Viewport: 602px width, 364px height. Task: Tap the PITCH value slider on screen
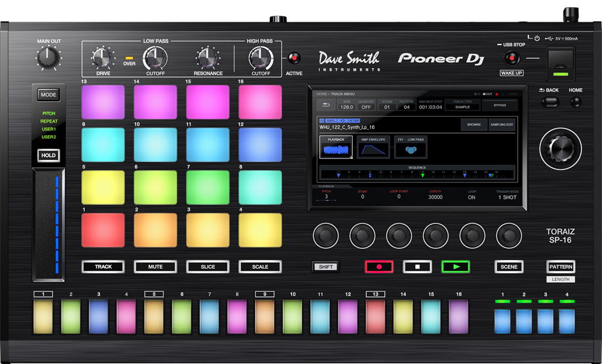pos(326,200)
